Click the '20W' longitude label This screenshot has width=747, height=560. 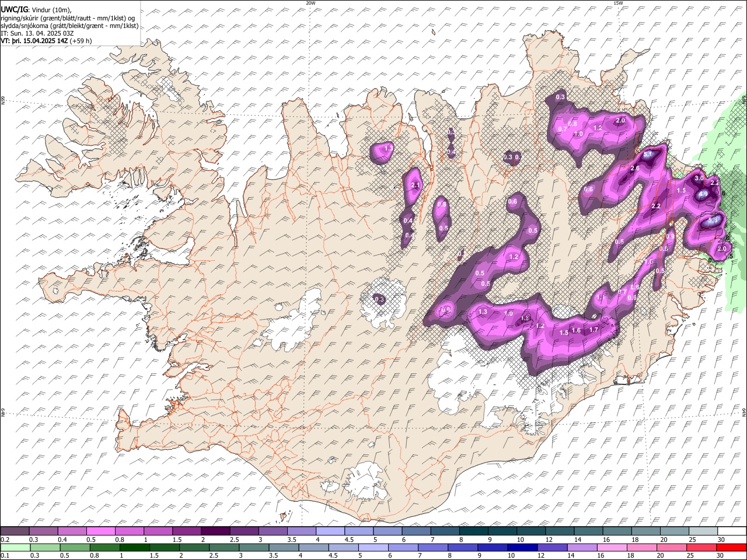(x=310, y=3)
